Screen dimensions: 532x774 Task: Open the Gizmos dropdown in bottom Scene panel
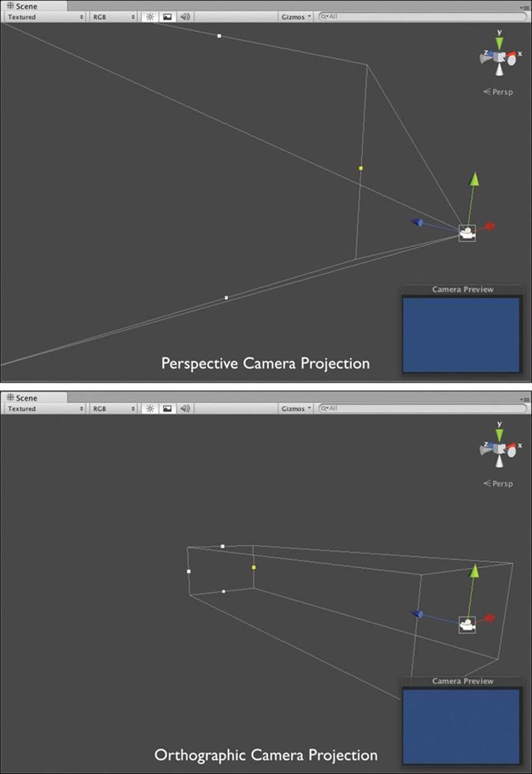pos(297,409)
